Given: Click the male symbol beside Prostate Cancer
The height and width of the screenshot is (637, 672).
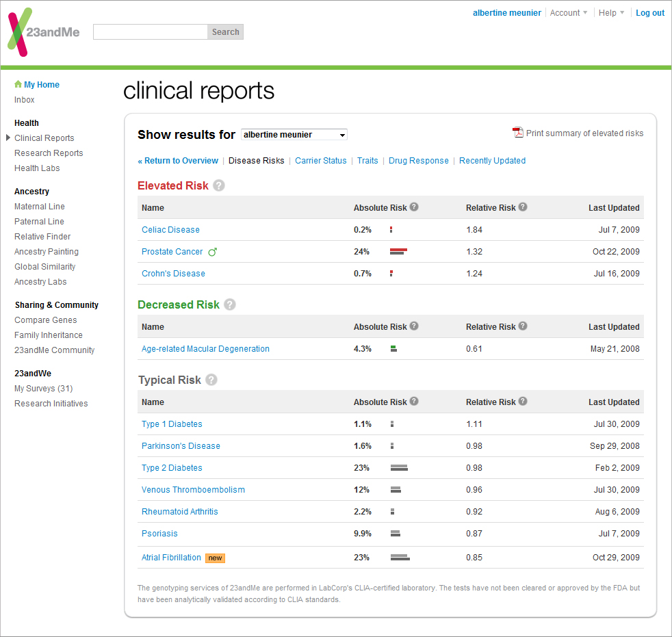Looking at the screenshot, I should click(213, 252).
